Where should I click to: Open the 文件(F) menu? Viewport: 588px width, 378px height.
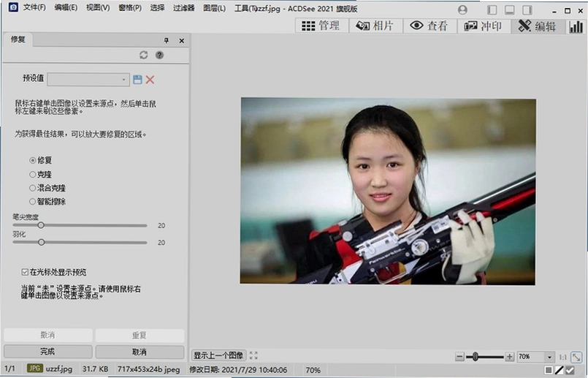click(34, 7)
